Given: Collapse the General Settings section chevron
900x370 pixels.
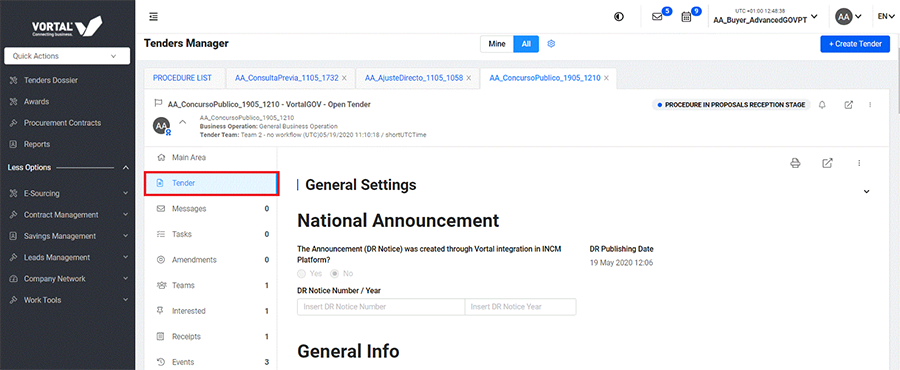Looking at the screenshot, I should click(x=867, y=192).
